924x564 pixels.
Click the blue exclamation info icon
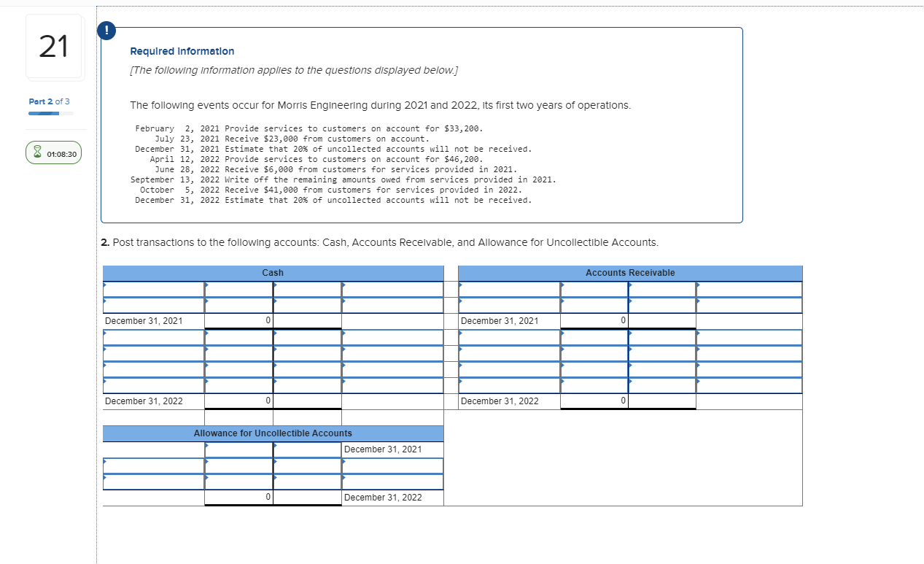(x=106, y=30)
